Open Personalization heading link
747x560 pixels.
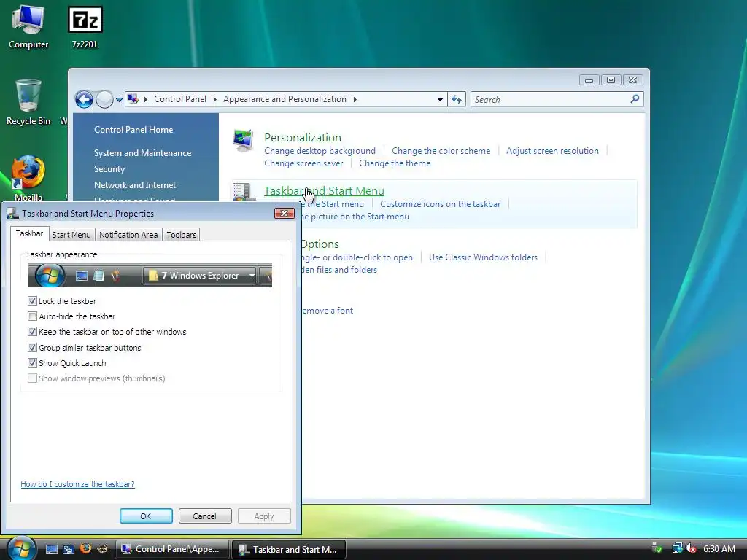coord(303,138)
